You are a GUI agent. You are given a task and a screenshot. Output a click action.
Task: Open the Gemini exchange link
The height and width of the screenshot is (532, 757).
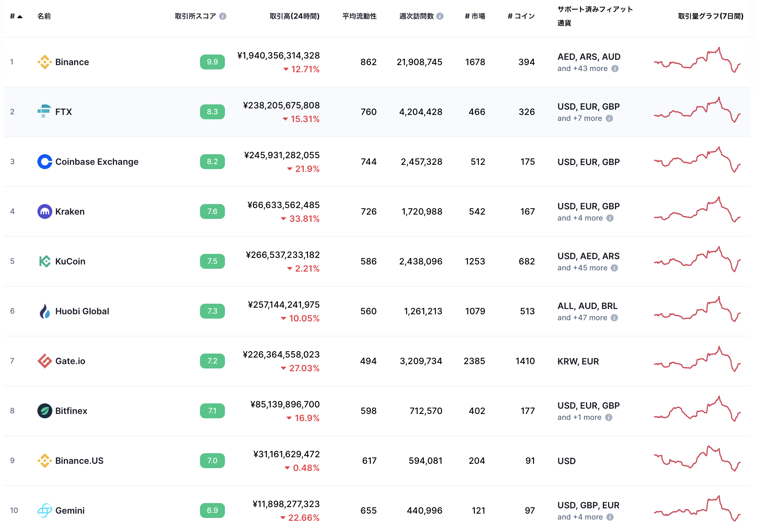pyautogui.click(x=70, y=510)
